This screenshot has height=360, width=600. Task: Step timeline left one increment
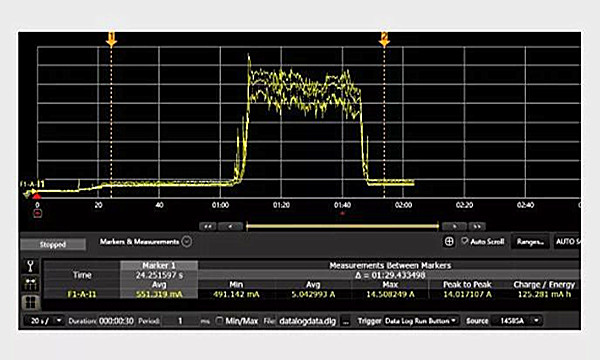click(230, 226)
